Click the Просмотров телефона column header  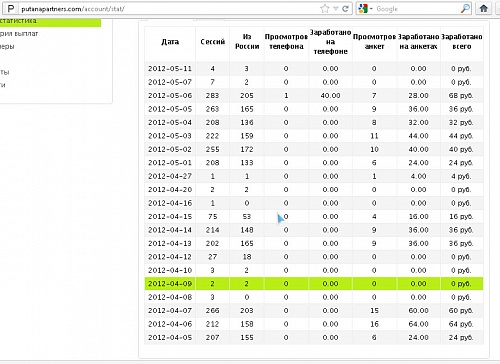286,42
